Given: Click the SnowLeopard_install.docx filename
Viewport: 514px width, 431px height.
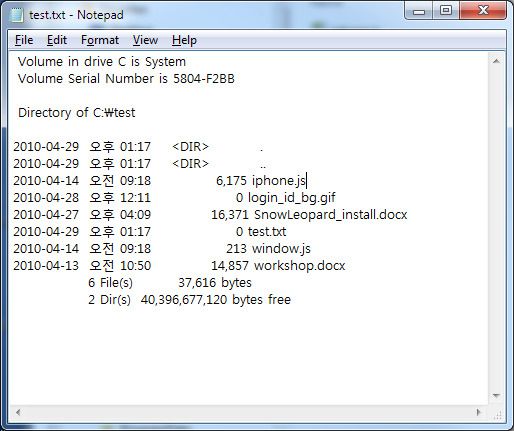Looking at the screenshot, I should 331,215.
